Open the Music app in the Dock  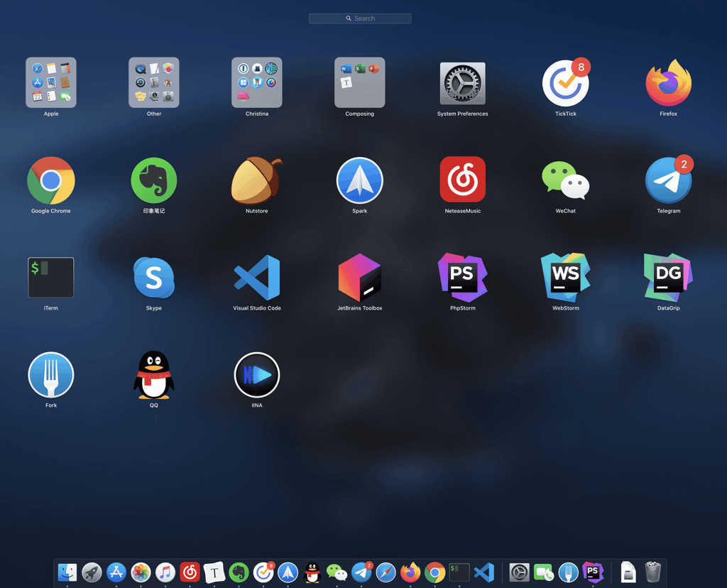(x=165, y=572)
